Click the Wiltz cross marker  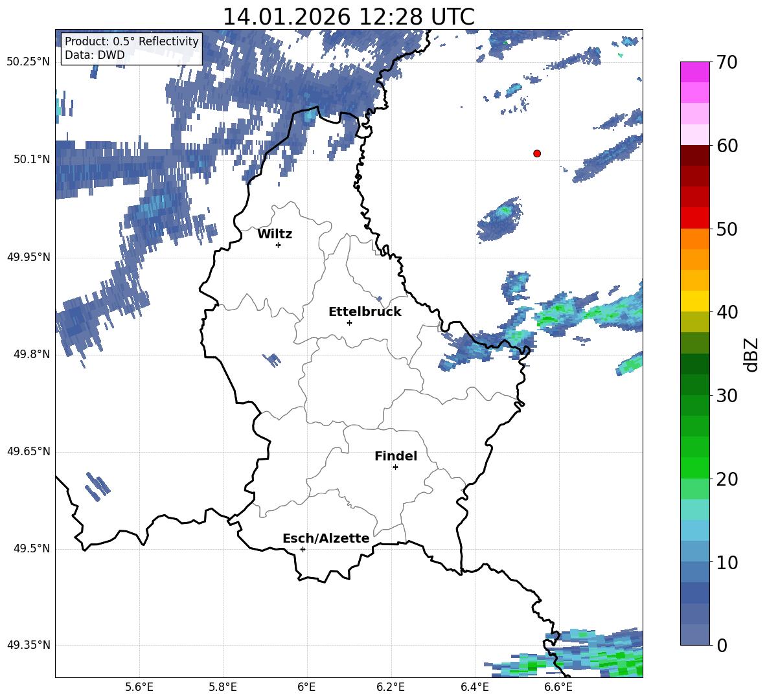[x=279, y=245]
